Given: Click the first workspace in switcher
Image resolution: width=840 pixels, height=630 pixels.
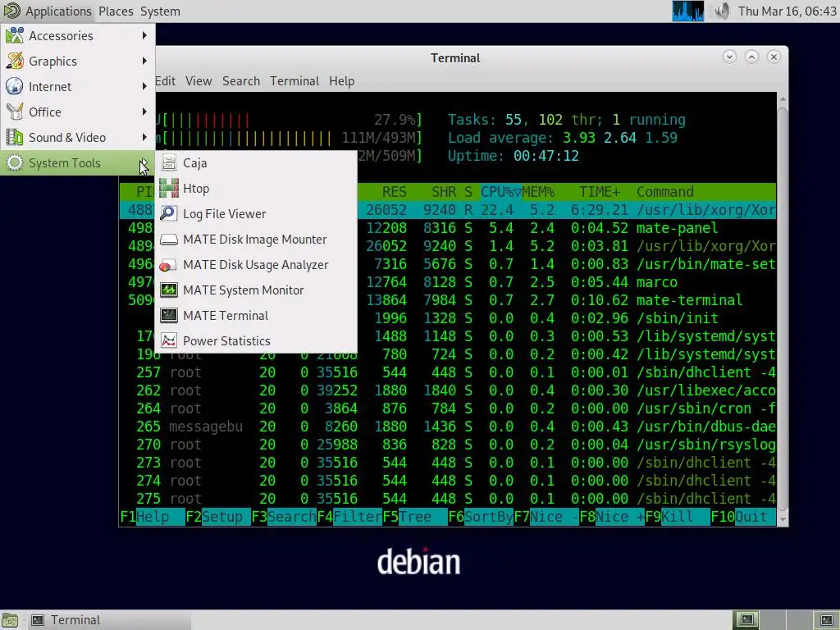Looking at the screenshot, I should [746, 620].
